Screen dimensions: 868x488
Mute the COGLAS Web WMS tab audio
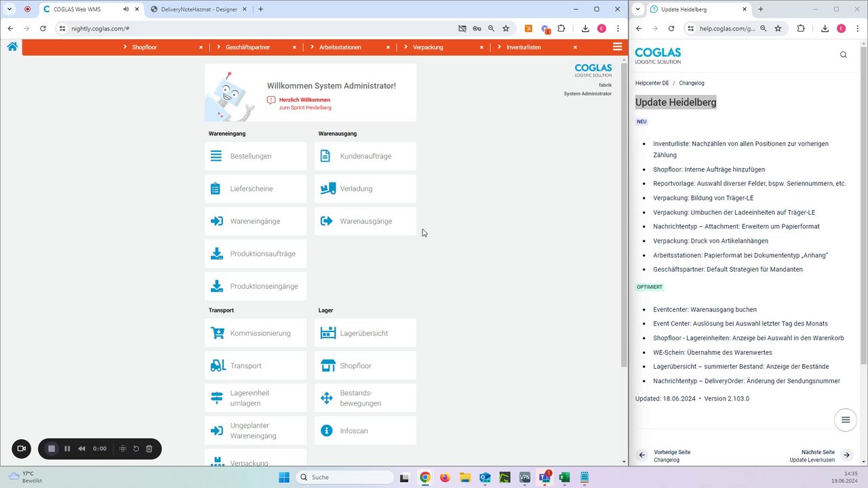126,9
